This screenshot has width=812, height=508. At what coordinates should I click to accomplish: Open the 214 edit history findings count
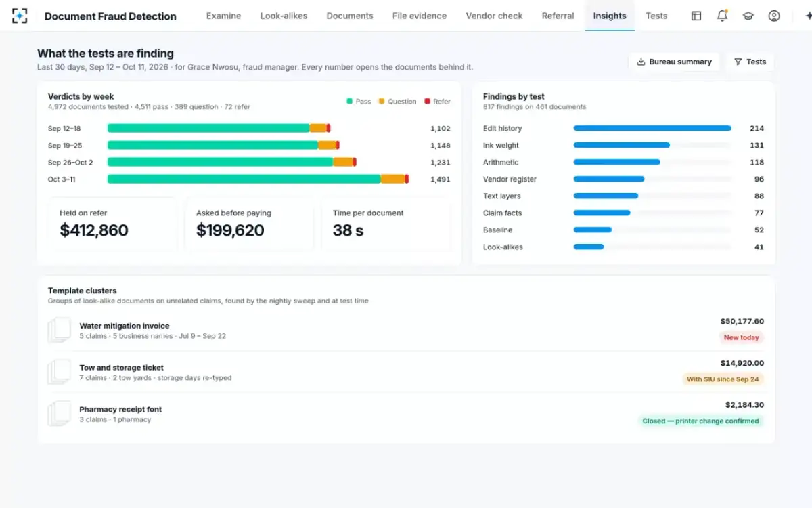(757, 129)
